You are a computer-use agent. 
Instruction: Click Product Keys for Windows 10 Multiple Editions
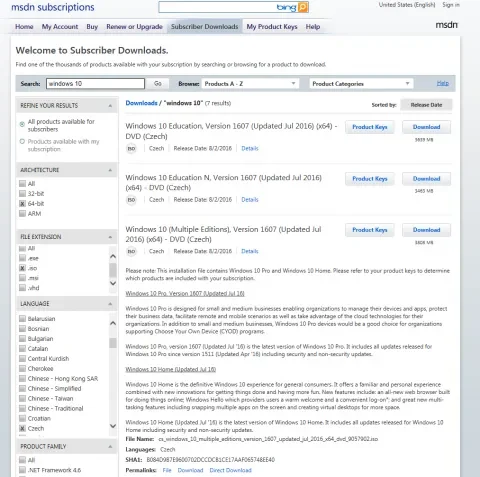coord(370,230)
